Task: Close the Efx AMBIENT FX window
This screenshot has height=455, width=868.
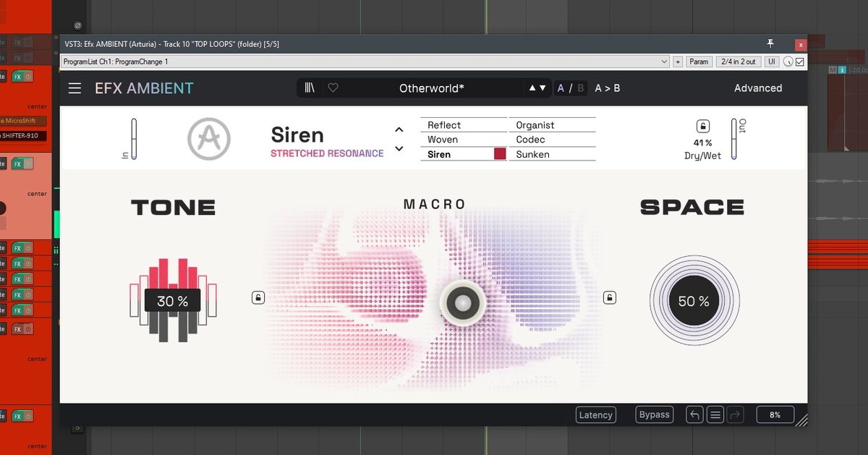Action: click(799, 44)
